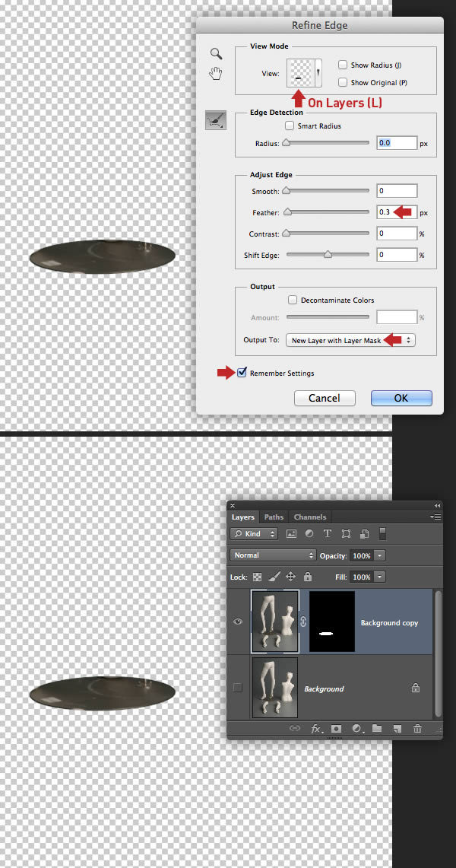Lock layer position
Screen dimensions: 456x868
(290, 577)
